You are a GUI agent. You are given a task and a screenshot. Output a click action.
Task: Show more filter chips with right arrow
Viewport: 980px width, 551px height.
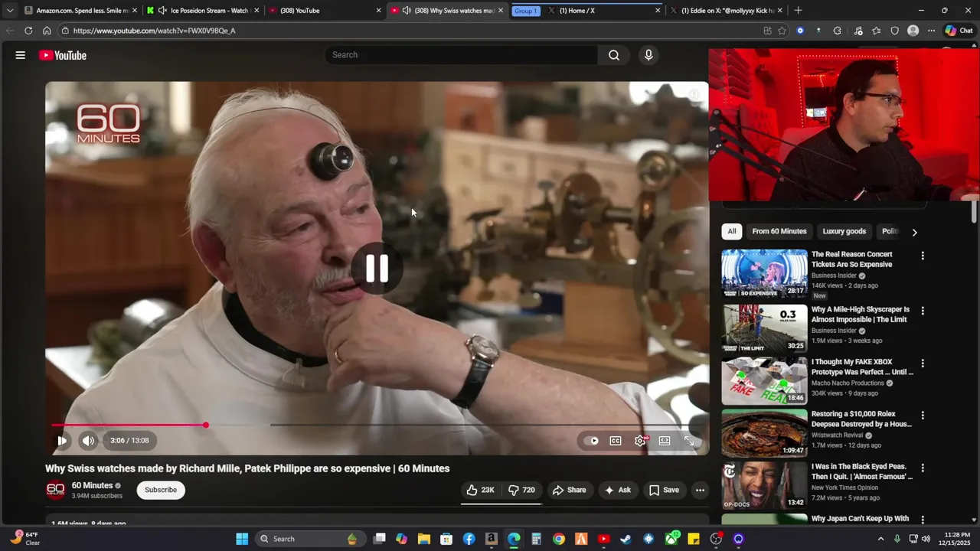[x=914, y=232]
